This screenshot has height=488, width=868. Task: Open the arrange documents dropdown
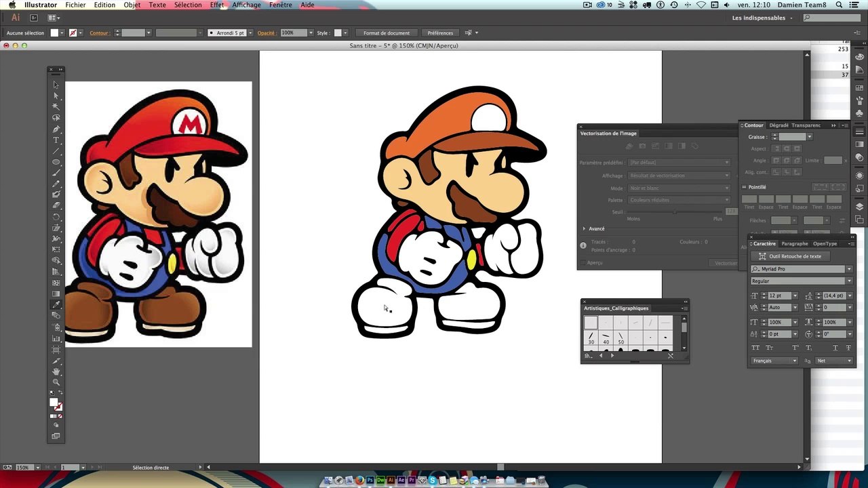pyautogui.click(x=52, y=18)
